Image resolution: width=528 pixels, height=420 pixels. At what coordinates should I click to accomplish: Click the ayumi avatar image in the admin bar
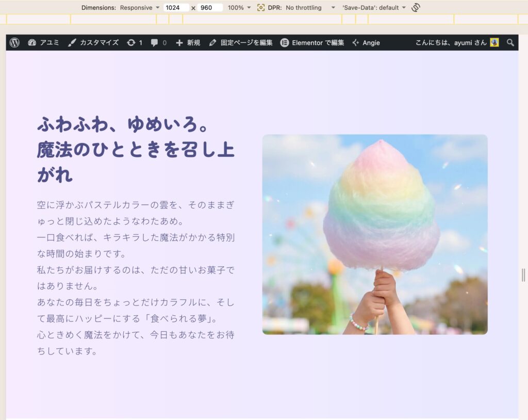pos(495,43)
